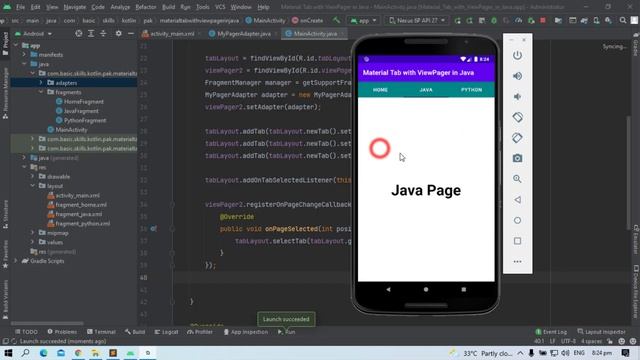Select the HOME tab in the app
This screenshot has height=360, width=640.
tap(380, 90)
